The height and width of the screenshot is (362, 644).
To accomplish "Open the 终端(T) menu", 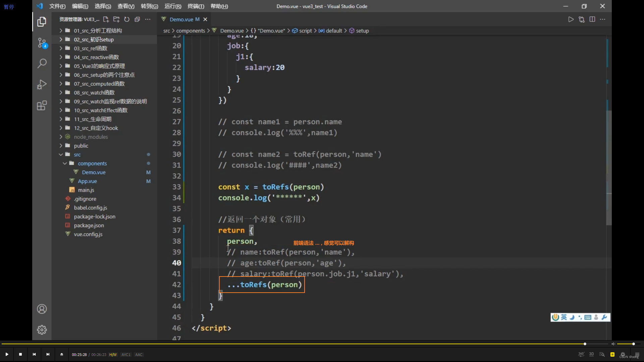I will tap(196, 6).
